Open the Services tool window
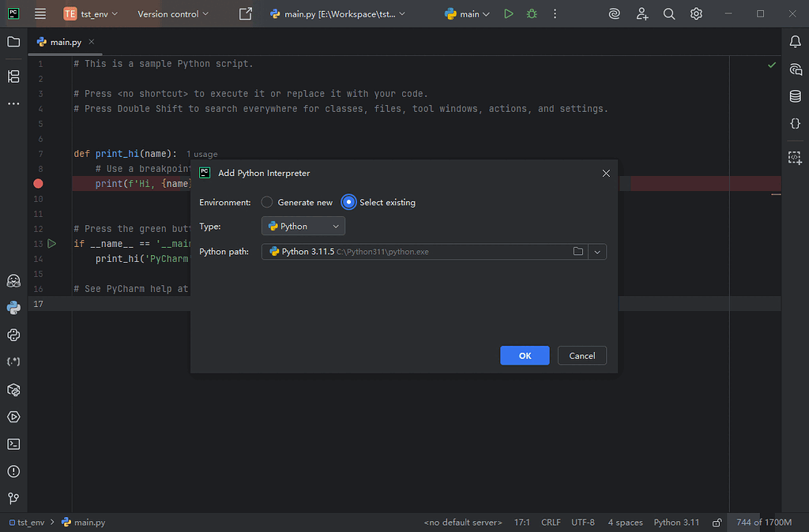The image size is (809, 532). (13, 417)
